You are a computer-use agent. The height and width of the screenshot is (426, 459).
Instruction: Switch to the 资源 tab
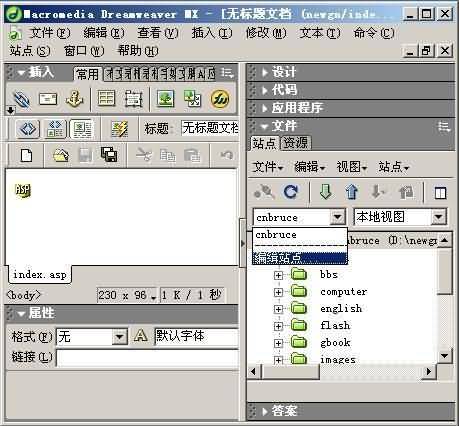[x=296, y=143]
